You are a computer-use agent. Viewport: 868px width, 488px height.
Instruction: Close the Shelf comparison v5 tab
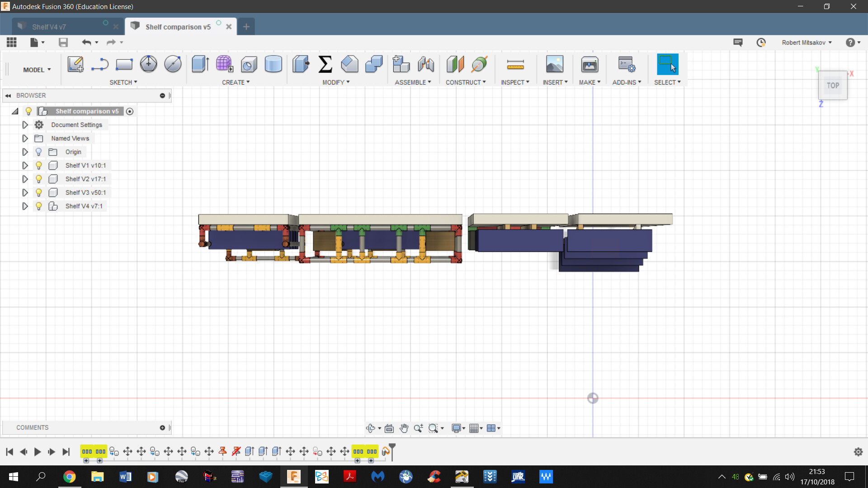pyautogui.click(x=229, y=27)
